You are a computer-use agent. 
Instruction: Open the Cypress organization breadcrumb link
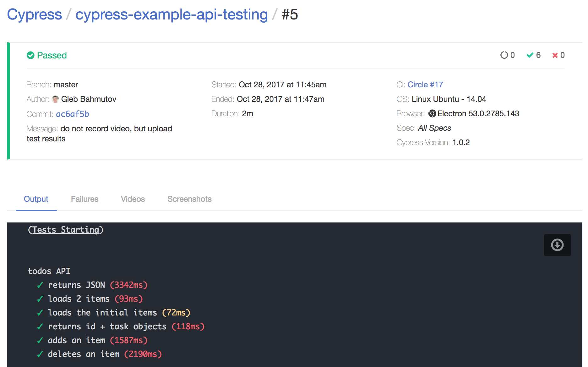(35, 14)
